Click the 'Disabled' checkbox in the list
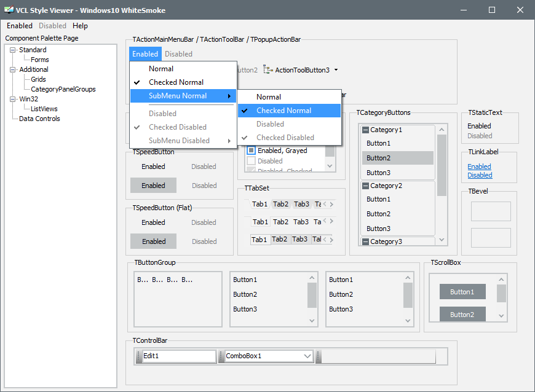The width and height of the screenshot is (535, 392). [x=251, y=161]
